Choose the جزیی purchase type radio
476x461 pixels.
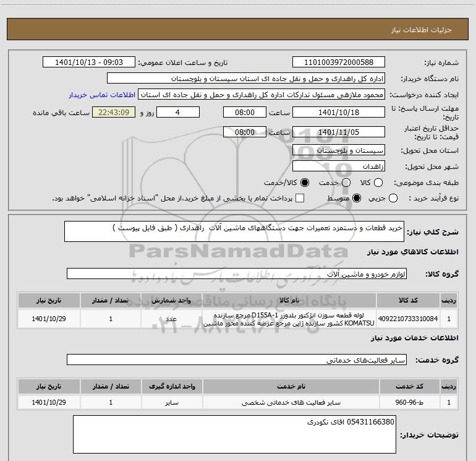click(393, 198)
